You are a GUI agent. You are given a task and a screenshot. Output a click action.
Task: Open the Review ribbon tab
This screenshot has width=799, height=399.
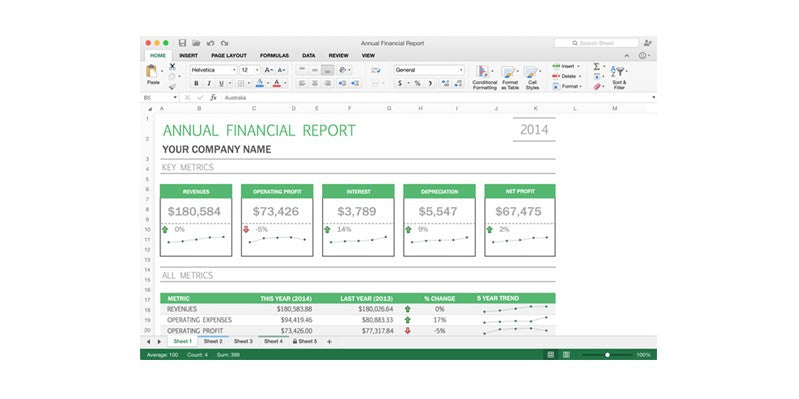coord(338,56)
